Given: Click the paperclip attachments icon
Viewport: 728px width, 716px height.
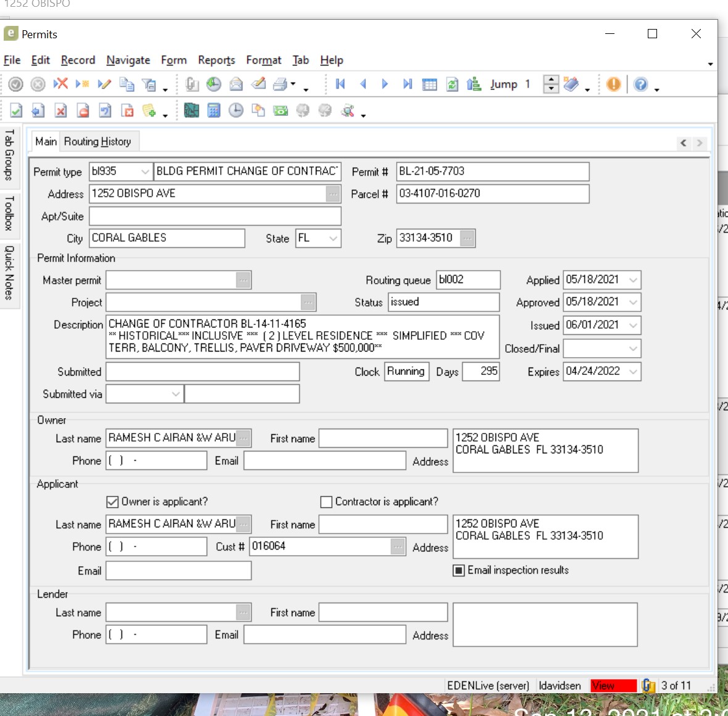Looking at the screenshot, I should click(x=192, y=84).
